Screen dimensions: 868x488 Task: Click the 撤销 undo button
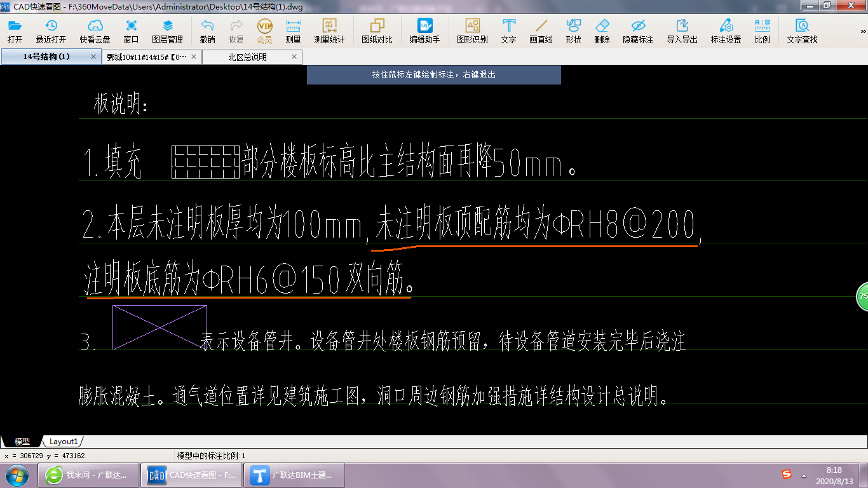click(207, 30)
